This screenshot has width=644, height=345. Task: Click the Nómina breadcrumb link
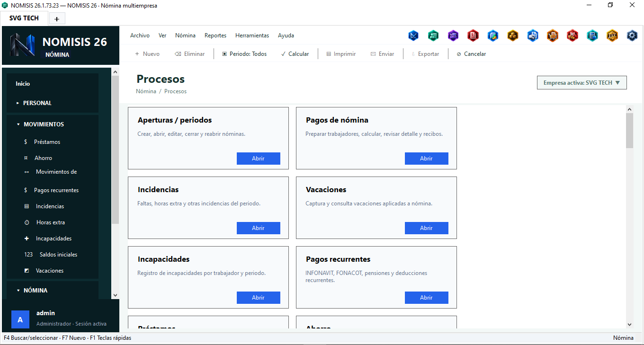click(146, 91)
